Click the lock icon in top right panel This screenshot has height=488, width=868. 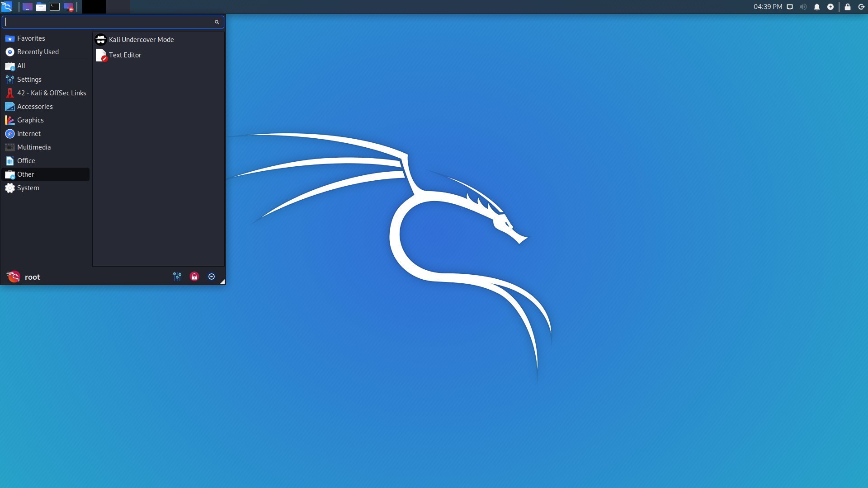[x=848, y=7]
